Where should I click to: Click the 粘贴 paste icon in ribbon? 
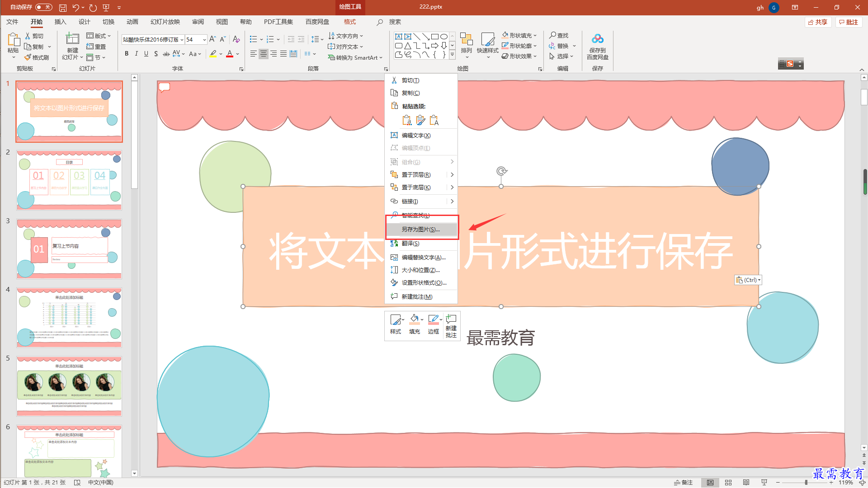(13, 40)
